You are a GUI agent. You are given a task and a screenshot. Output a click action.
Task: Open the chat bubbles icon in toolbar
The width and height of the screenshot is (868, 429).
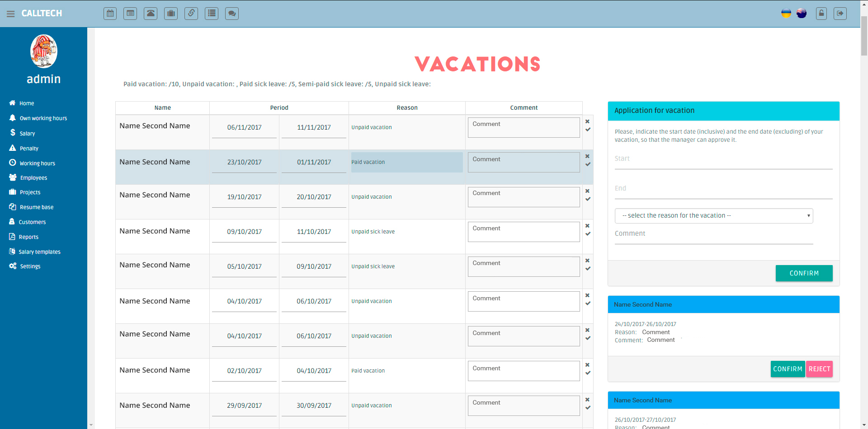232,14
